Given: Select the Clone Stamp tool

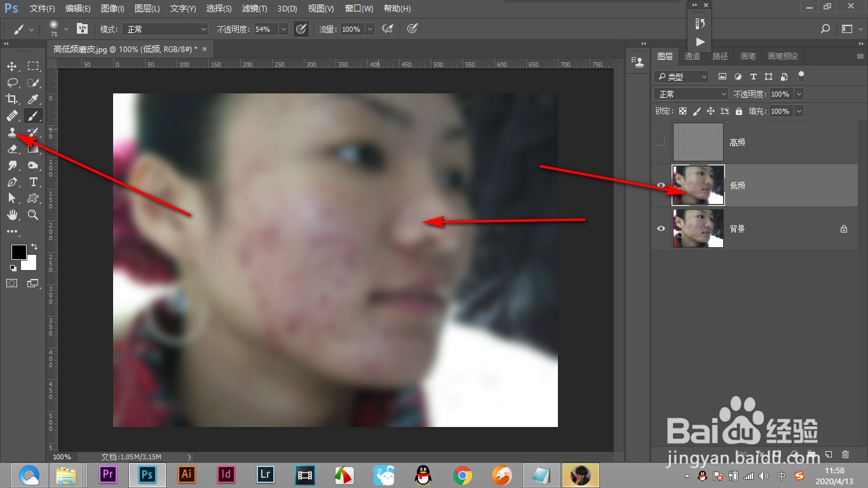Looking at the screenshot, I should coord(11,133).
